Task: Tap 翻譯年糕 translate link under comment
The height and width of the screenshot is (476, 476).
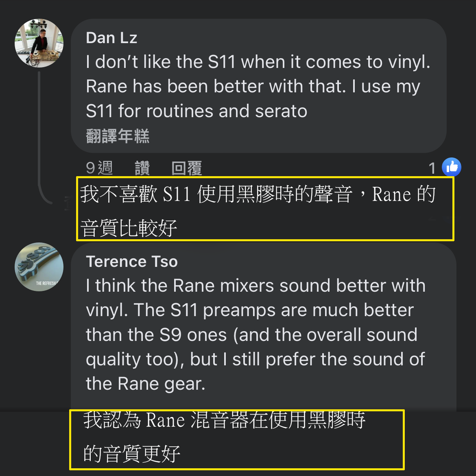Action: click(118, 136)
